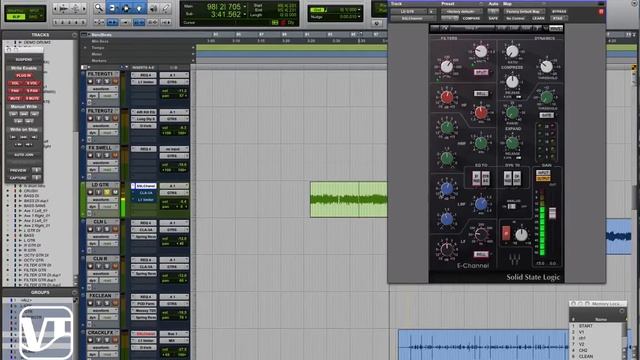Select the Scrubber speaker tool
640x360 pixels.
coord(153,8)
